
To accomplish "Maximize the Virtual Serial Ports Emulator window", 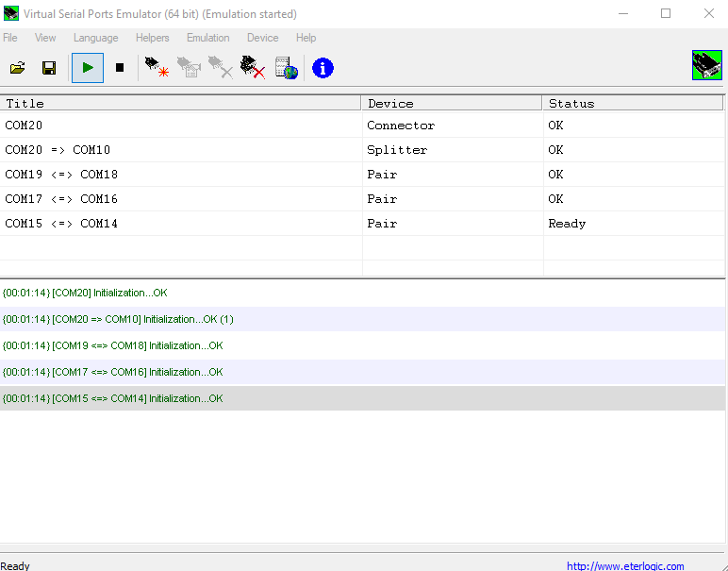I will pos(666,13).
